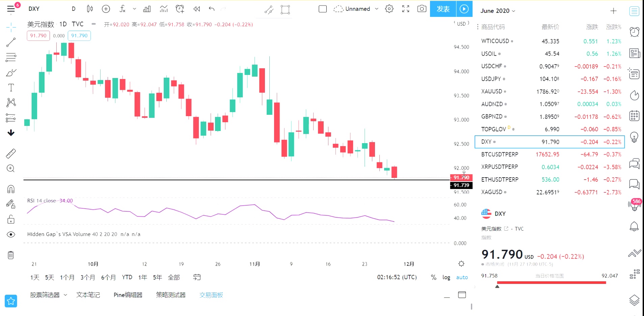Take a chart snapshot with camera icon

click(x=422, y=9)
